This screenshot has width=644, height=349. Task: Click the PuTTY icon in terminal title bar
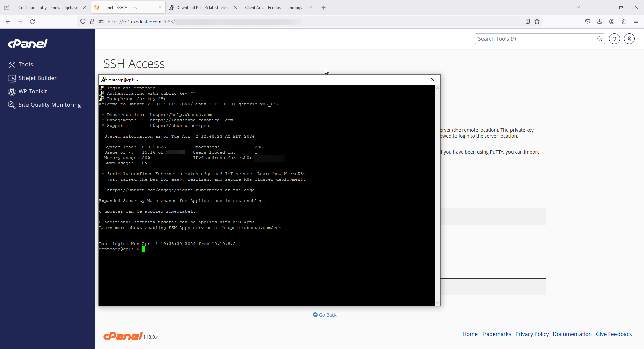[104, 80]
